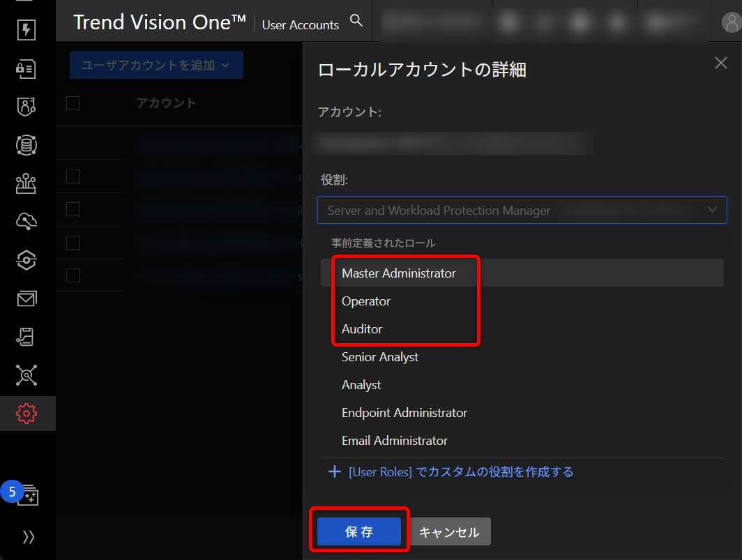Check the second account row checkbox
Screen dimensions: 742x560
click(73, 209)
